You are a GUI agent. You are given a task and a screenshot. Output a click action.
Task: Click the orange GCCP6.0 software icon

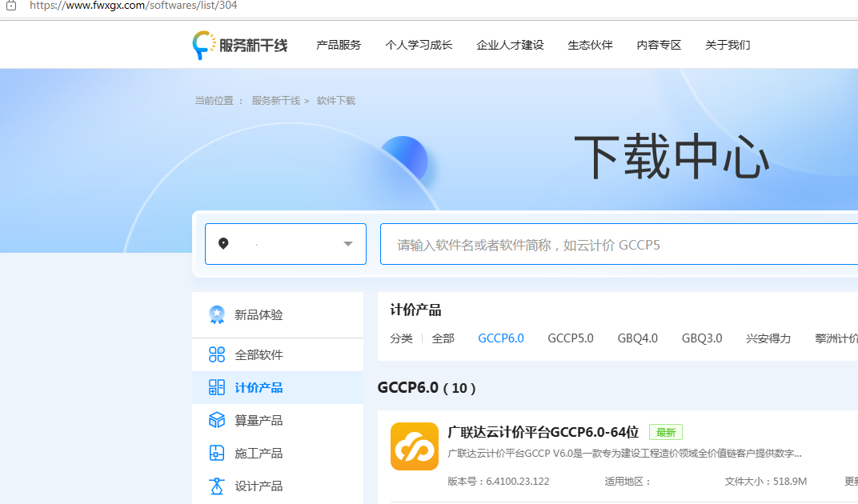pyautogui.click(x=415, y=446)
